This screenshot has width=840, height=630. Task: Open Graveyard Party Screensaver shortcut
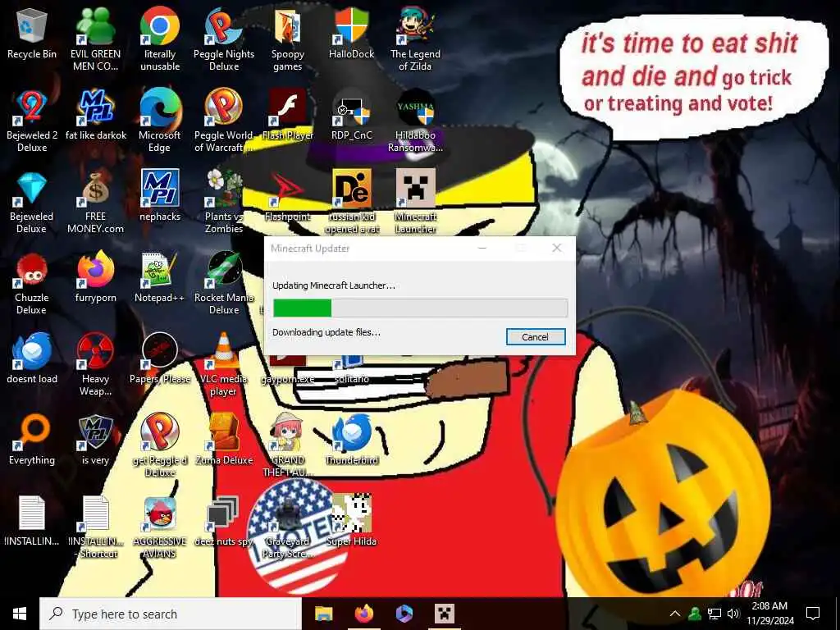tap(288, 527)
